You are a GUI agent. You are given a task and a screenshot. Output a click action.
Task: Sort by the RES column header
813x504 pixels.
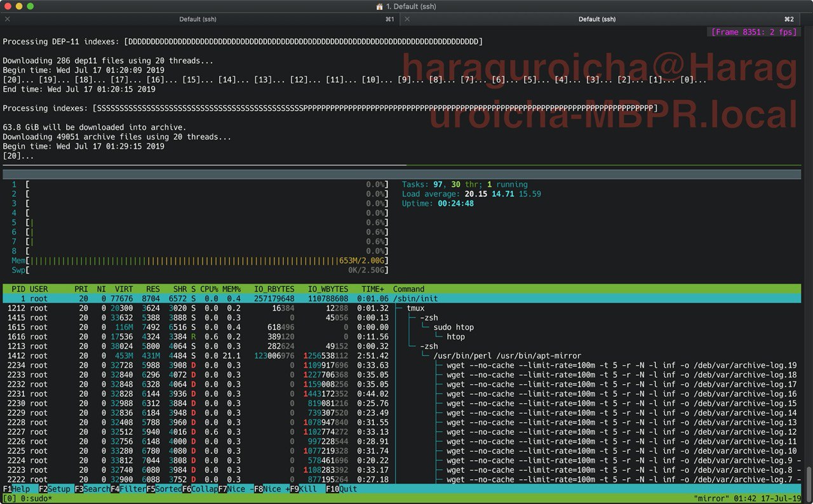[153, 289]
